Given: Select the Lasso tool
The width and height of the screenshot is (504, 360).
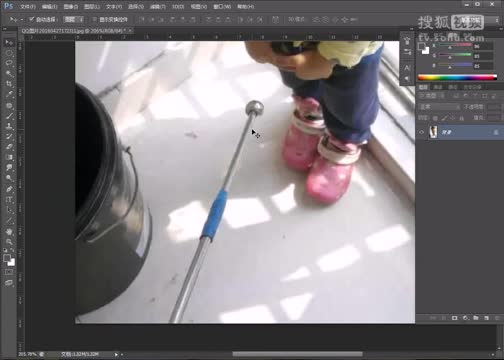Looking at the screenshot, I should [x=9, y=63].
